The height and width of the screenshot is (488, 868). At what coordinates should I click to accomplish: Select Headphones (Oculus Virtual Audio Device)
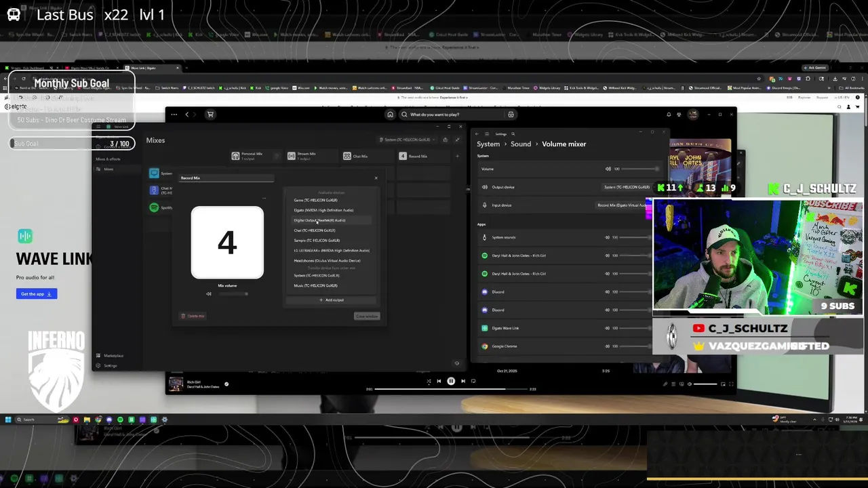[x=327, y=261]
